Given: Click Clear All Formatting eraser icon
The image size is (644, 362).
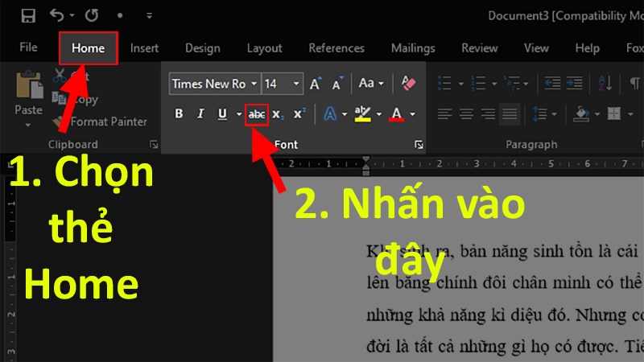Looking at the screenshot, I should [408, 84].
